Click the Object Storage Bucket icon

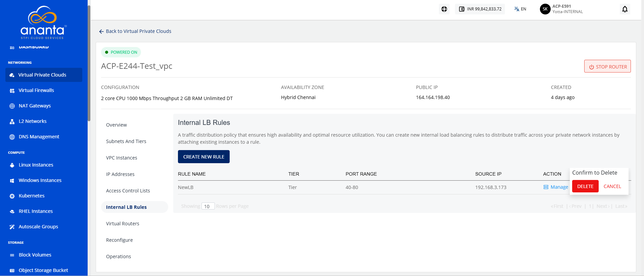(12, 271)
